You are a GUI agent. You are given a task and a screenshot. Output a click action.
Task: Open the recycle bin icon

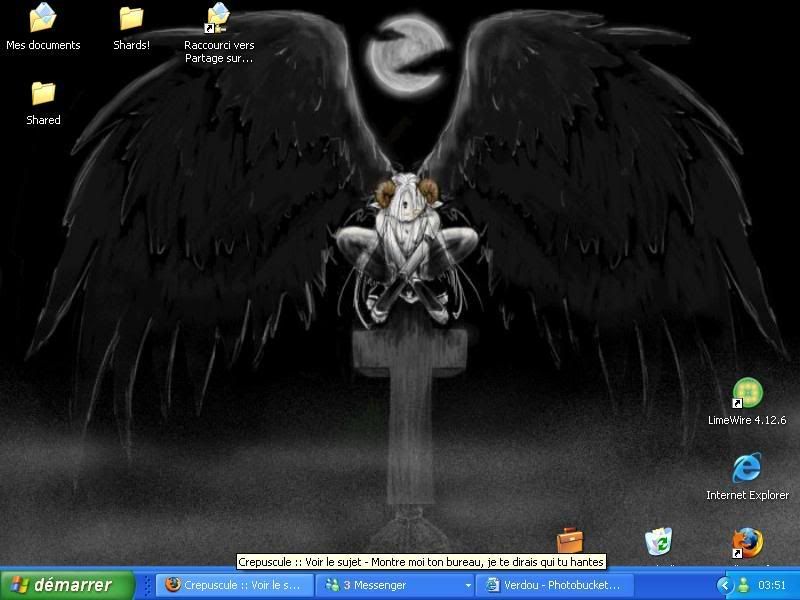pyautogui.click(x=659, y=542)
